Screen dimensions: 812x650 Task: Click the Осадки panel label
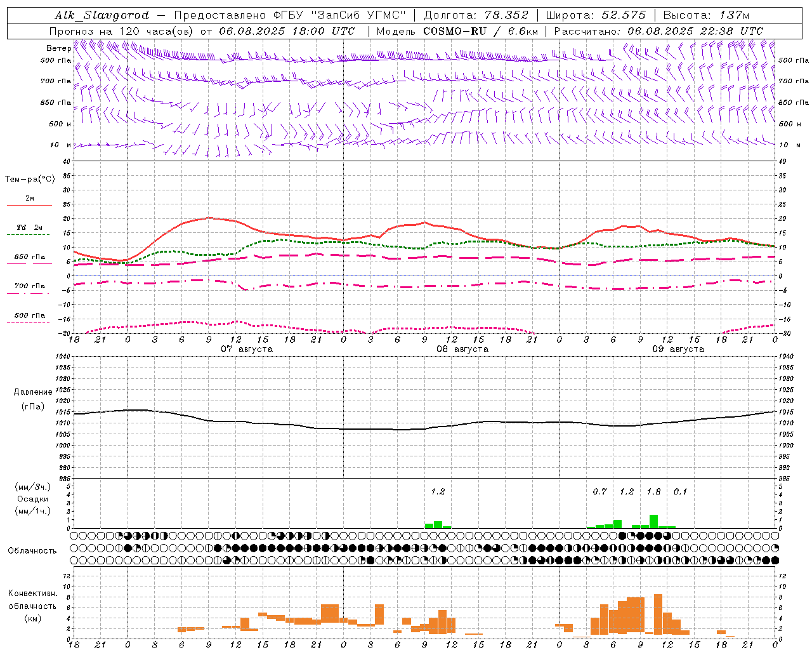click(x=33, y=499)
